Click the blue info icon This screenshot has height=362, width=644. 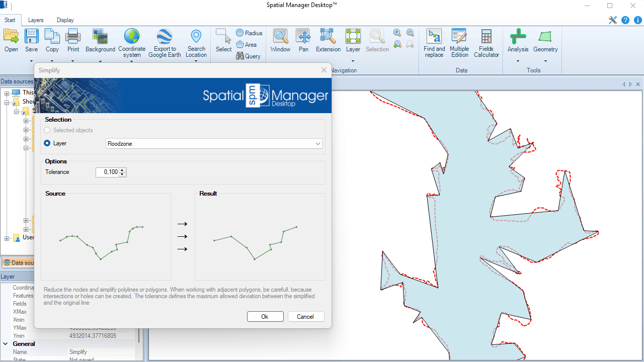click(x=638, y=20)
